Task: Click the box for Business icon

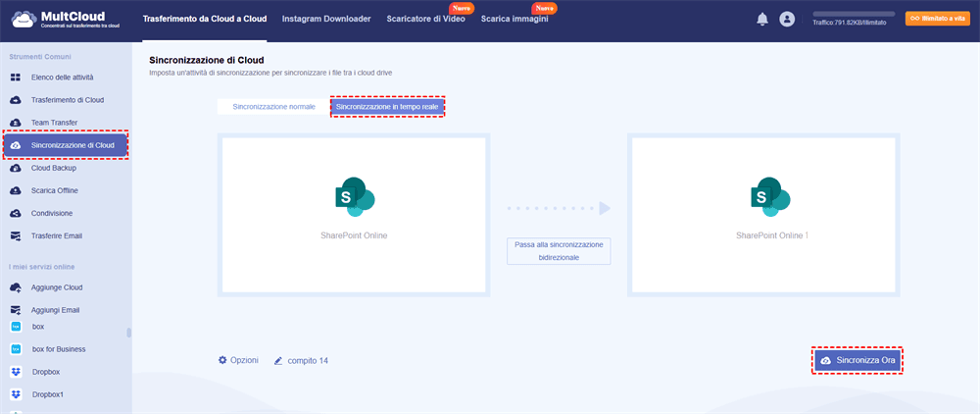Action: coord(17,349)
